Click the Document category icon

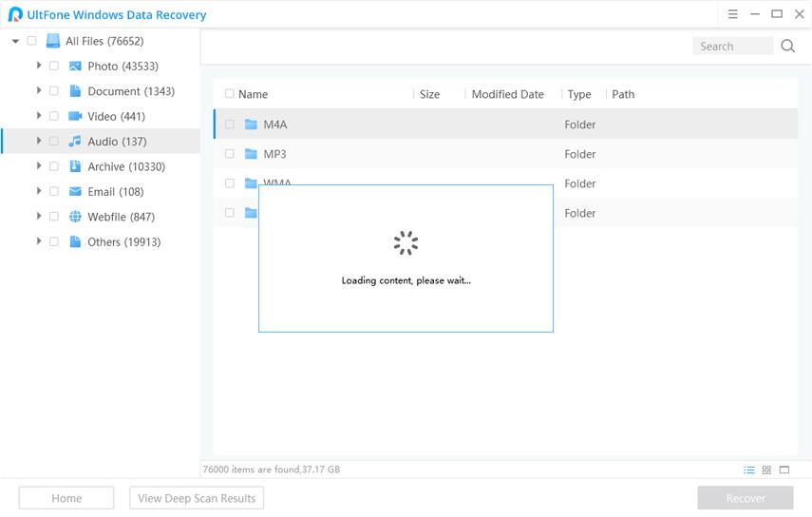pos(75,91)
